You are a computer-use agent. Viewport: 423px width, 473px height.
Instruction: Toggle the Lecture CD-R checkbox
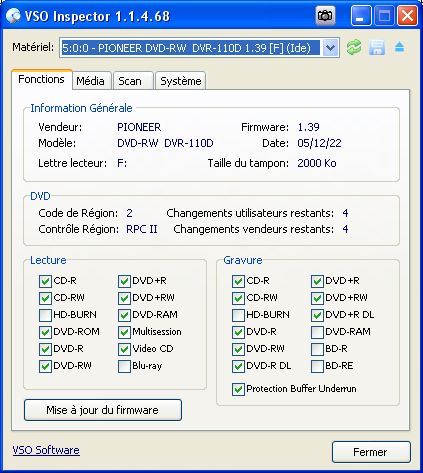tap(45, 281)
